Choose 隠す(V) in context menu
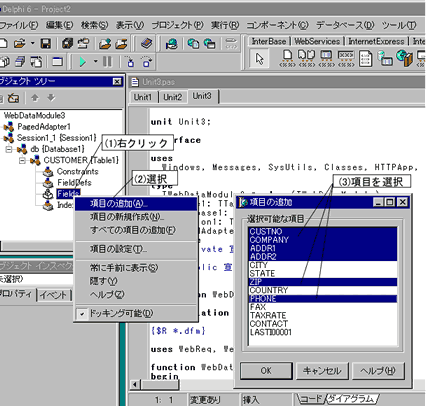 pos(136,281)
